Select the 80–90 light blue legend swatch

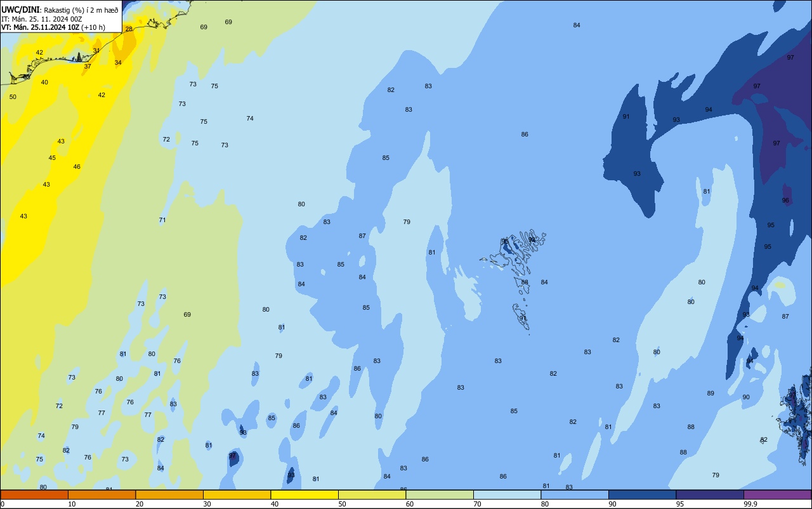pos(575,494)
